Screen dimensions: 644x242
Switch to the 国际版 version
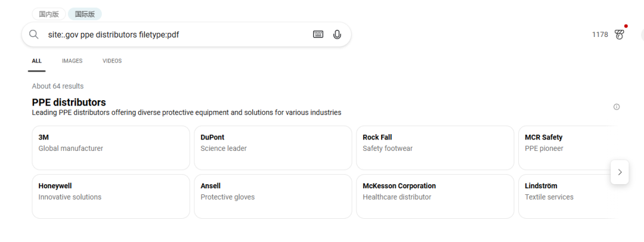(85, 14)
